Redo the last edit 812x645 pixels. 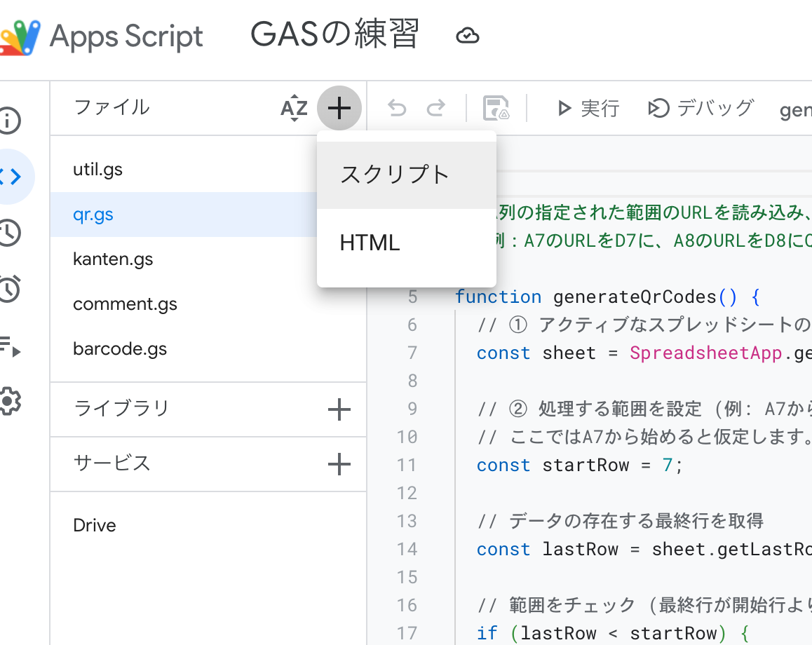[x=436, y=108]
